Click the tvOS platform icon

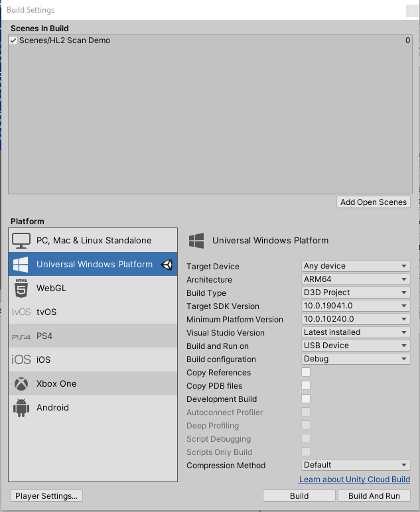point(21,312)
